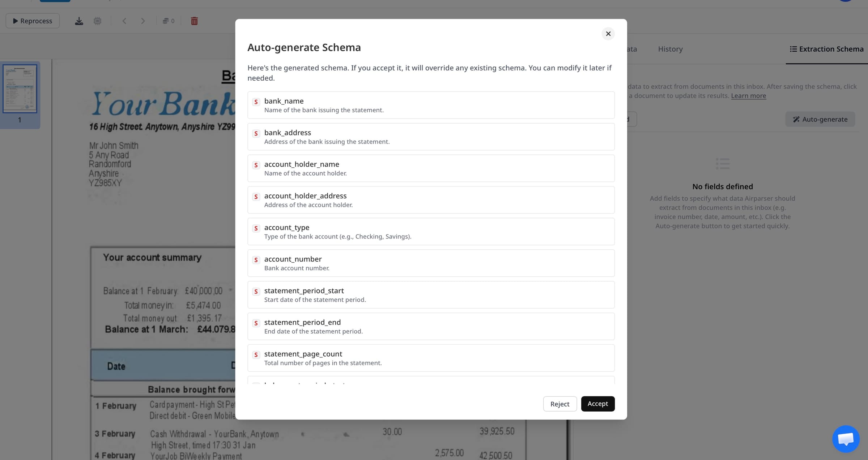This screenshot has width=868, height=460.
Task: Click the string type icon beside statement_page_count
Action: tap(256, 355)
